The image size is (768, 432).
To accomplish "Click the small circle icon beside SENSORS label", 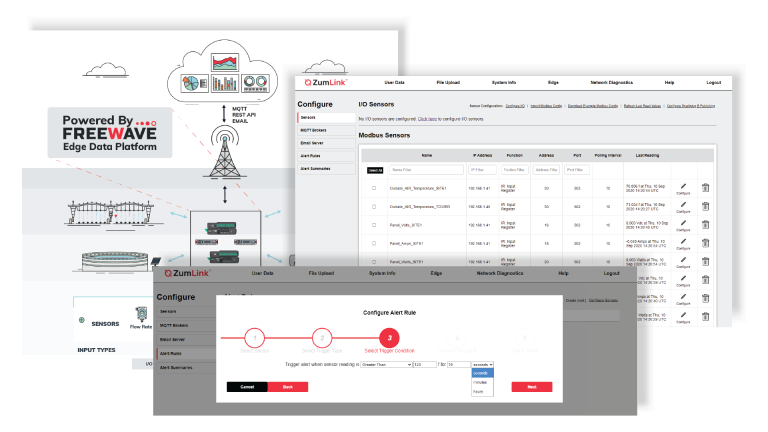I will tap(82, 320).
